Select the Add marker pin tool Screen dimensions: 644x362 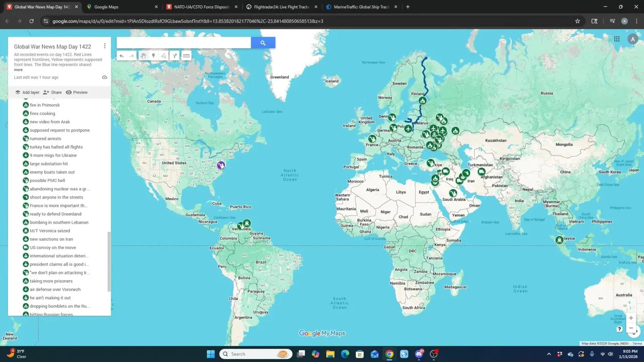tap(153, 56)
